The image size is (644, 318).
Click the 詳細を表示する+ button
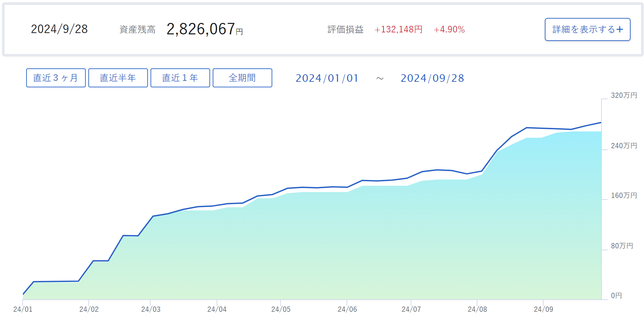click(x=587, y=29)
